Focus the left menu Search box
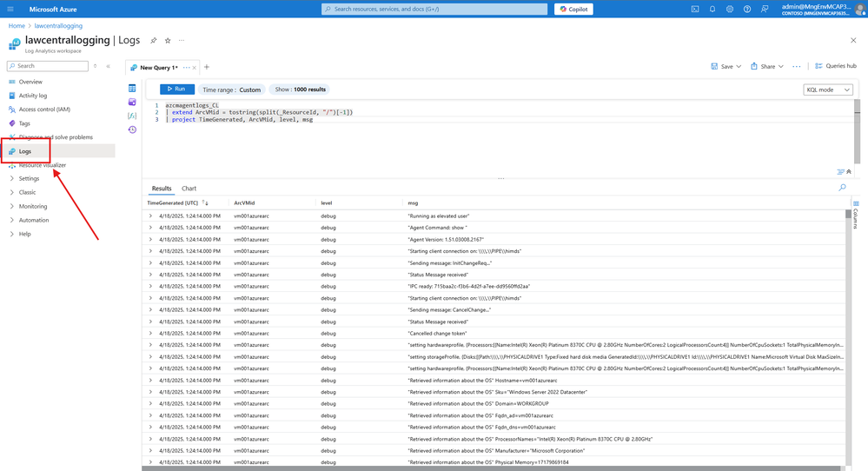The width and height of the screenshot is (868, 471). coord(48,66)
